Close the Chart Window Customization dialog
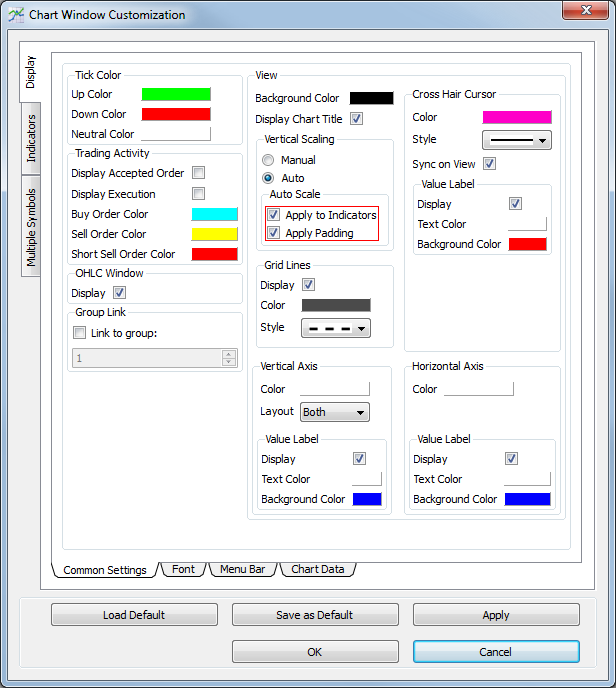Viewport: 616px width, 688px height. [589, 12]
